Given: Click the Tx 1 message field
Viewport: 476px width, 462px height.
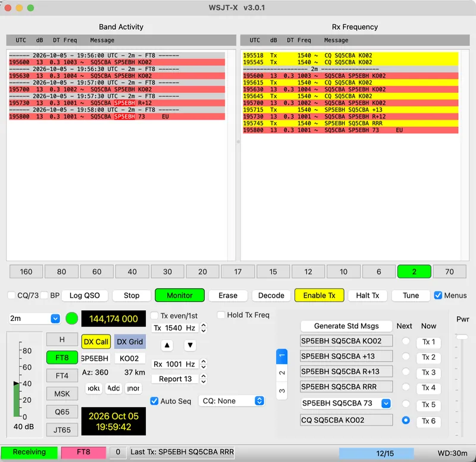Looking at the screenshot, I should pos(346,341).
